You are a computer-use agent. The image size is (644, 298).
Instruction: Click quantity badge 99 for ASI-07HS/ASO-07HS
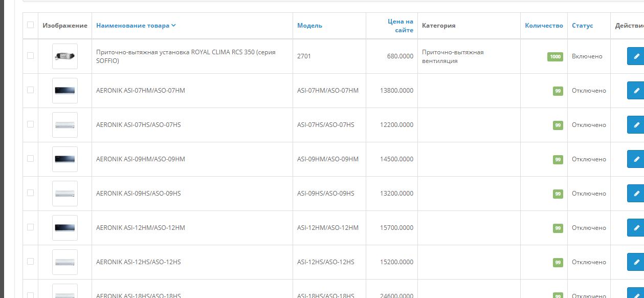tap(558, 125)
